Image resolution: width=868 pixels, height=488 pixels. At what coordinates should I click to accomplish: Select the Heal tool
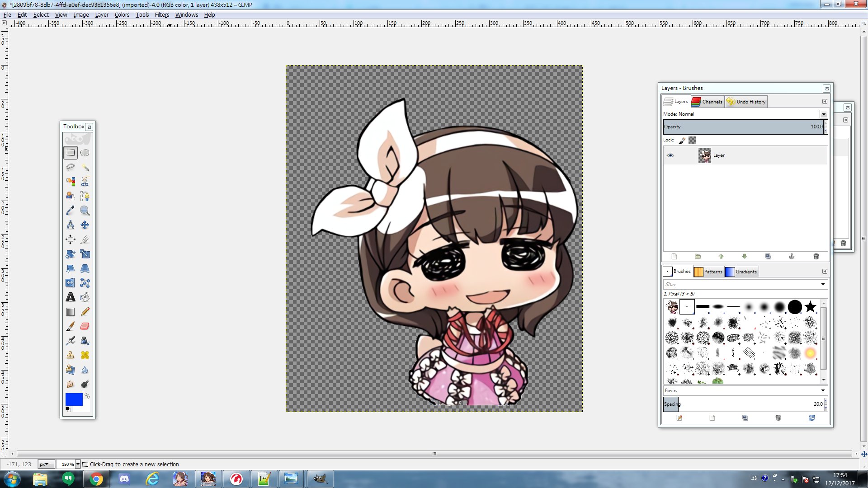[85, 355]
